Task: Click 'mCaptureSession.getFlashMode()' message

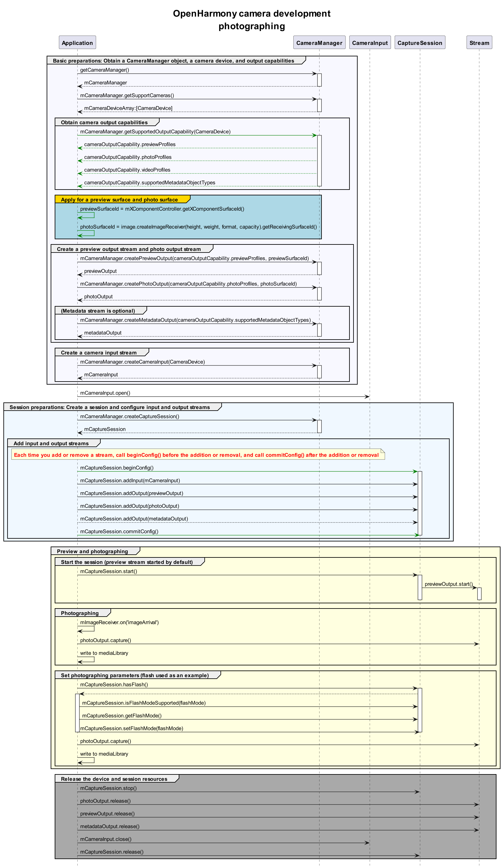Action: tap(122, 716)
